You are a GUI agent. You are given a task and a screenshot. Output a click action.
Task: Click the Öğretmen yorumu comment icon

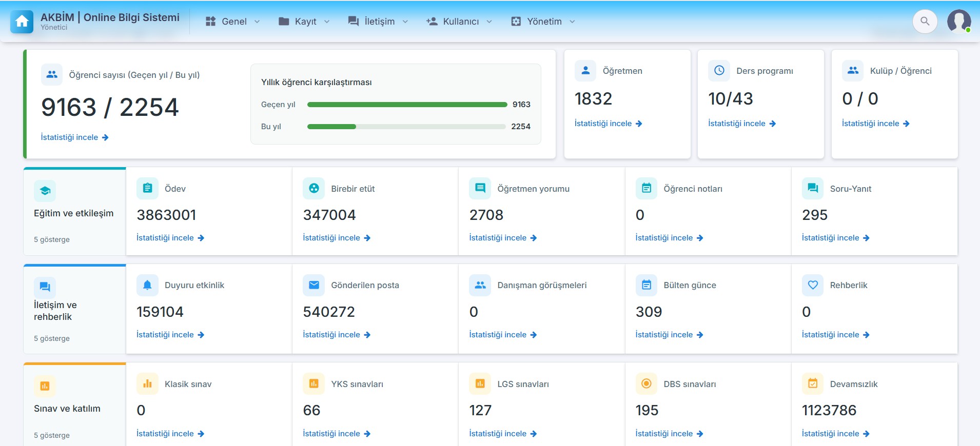pos(480,188)
